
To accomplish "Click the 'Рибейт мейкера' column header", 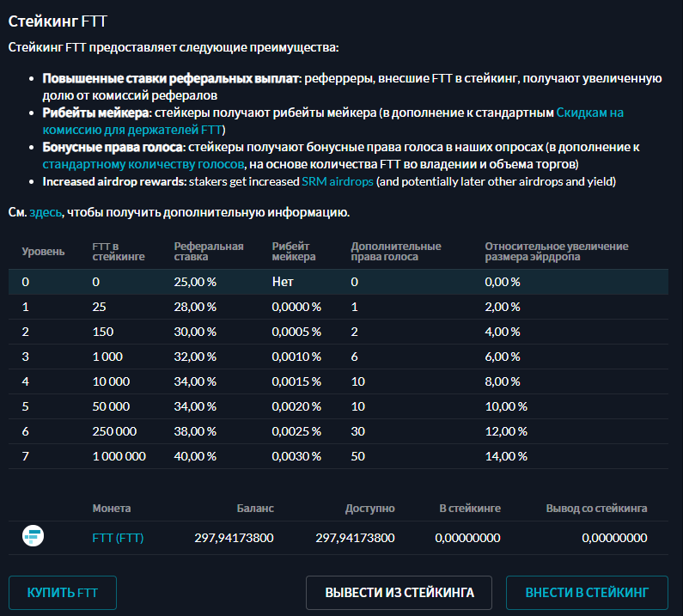I will pyautogui.click(x=294, y=251).
